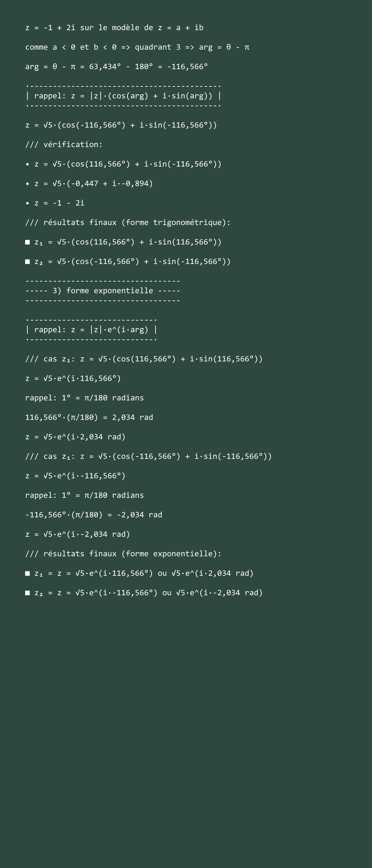Click the first 'rappel: 1° = π/180 radians' line

click(84, 398)
